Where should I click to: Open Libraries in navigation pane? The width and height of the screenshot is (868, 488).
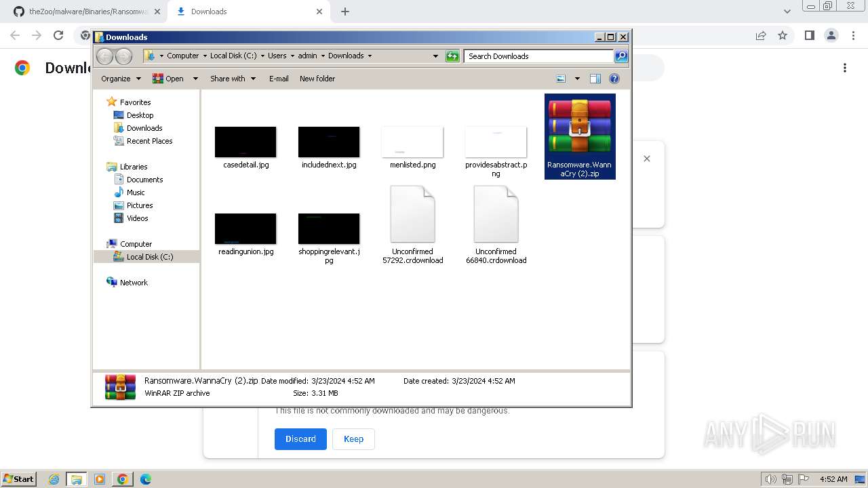click(134, 167)
